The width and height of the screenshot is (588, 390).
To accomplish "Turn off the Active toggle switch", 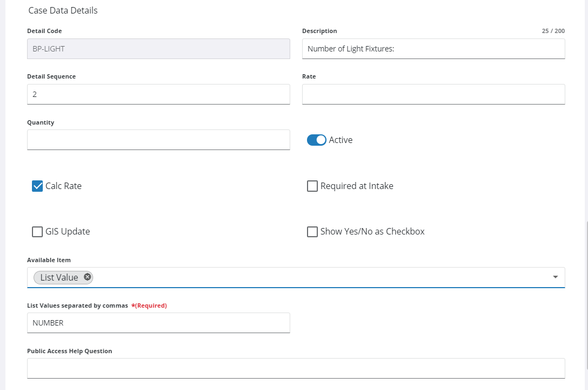I will click(316, 140).
